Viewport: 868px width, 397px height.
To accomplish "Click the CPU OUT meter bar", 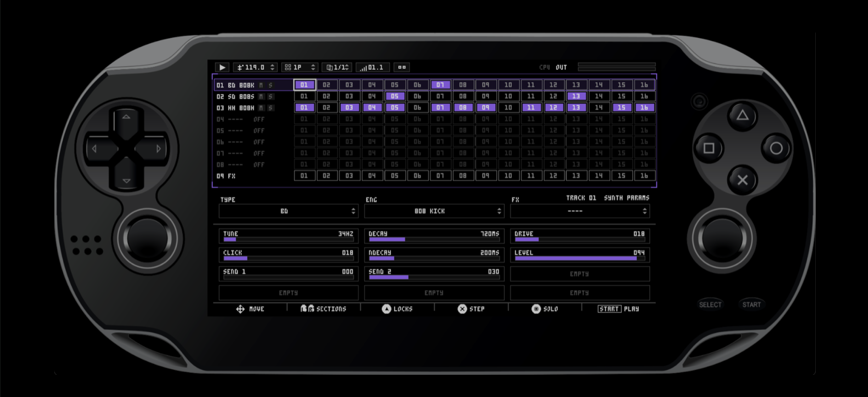I will click(617, 67).
